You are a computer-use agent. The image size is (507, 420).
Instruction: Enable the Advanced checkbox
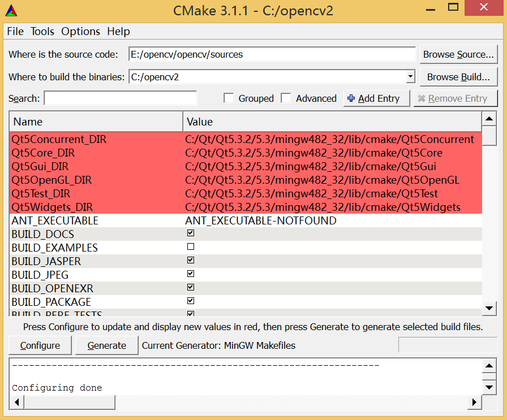tap(286, 98)
